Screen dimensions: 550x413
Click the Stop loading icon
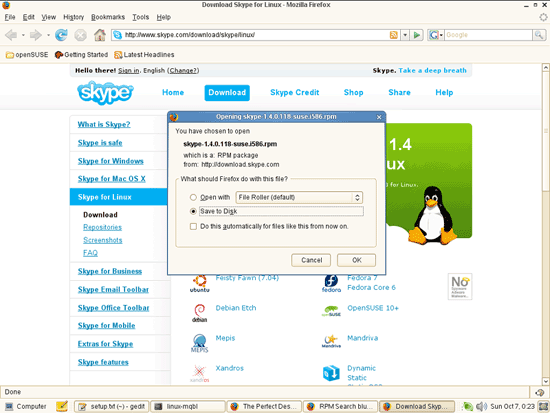pyautogui.click(x=81, y=35)
